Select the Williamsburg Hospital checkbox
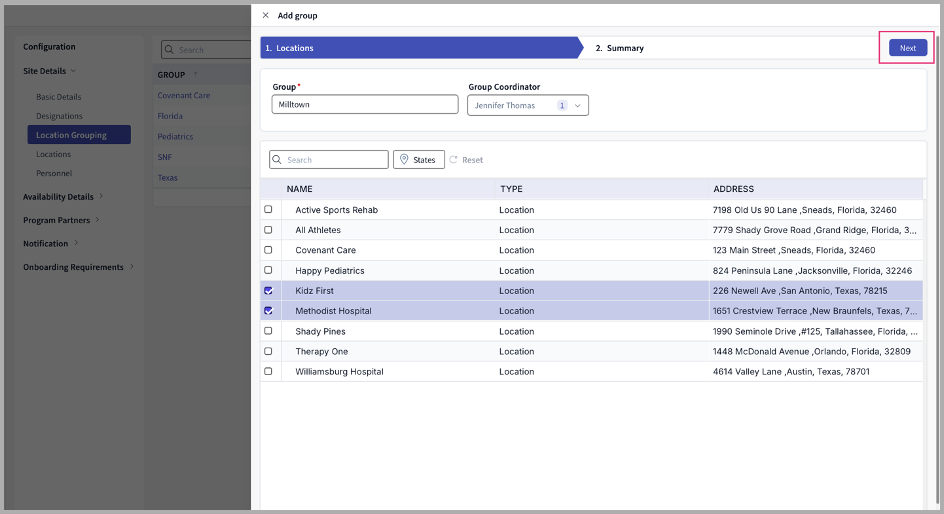Screen dimensions: 944x514 click(268, 372)
